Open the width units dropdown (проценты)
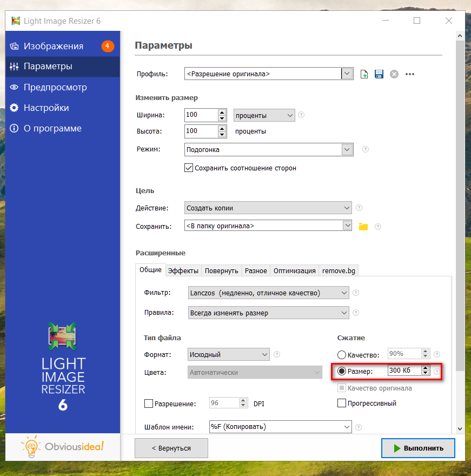This screenshot has height=476, width=471. [264, 115]
